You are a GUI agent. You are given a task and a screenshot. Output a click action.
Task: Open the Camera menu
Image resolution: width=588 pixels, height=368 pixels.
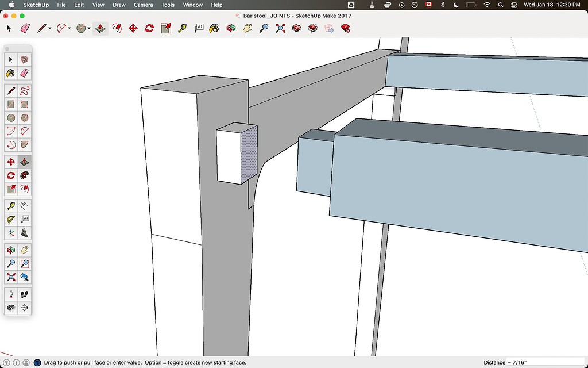click(143, 5)
